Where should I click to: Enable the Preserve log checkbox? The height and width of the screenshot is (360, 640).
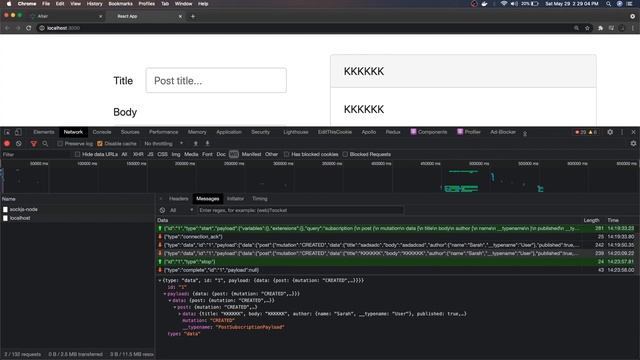[x=60, y=144]
